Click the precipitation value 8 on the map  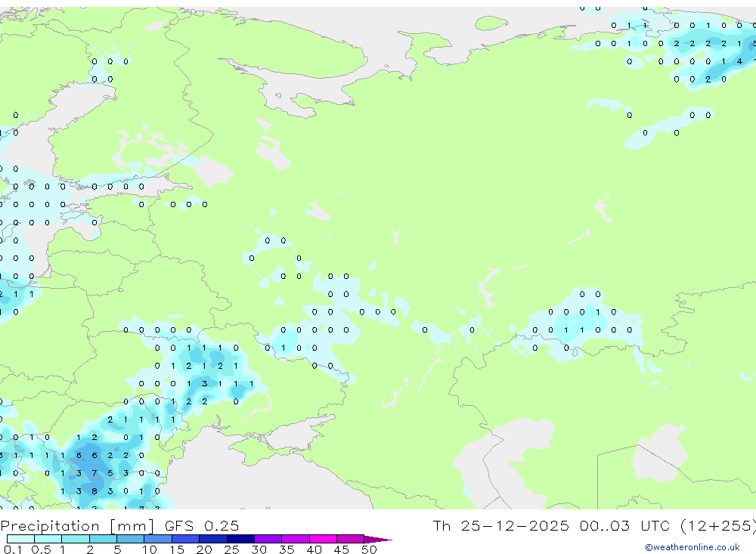pyautogui.click(x=94, y=491)
